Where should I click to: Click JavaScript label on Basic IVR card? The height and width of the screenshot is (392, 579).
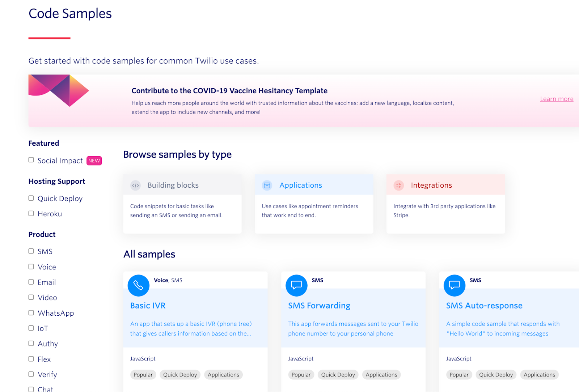[x=143, y=359]
